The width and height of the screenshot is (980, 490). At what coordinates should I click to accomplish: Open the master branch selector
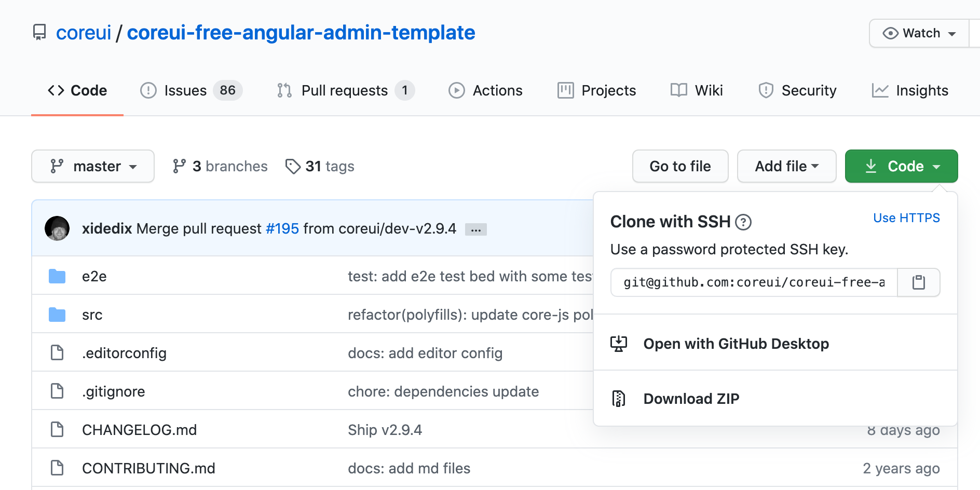coord(92,166)
